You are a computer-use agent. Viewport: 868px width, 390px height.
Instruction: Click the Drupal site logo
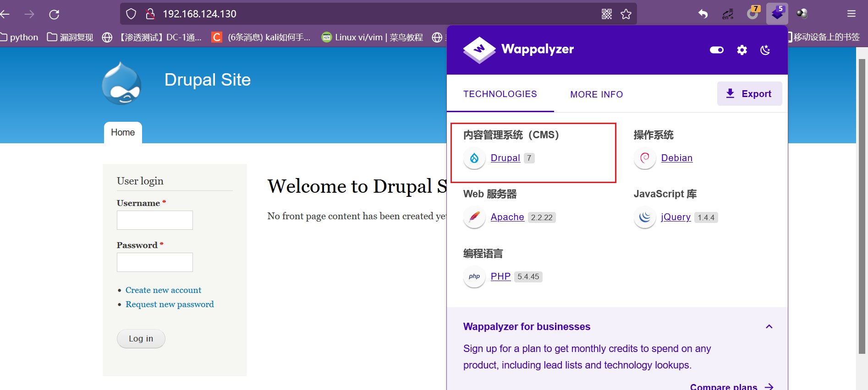pyautogui.click(x=121, y=83)
